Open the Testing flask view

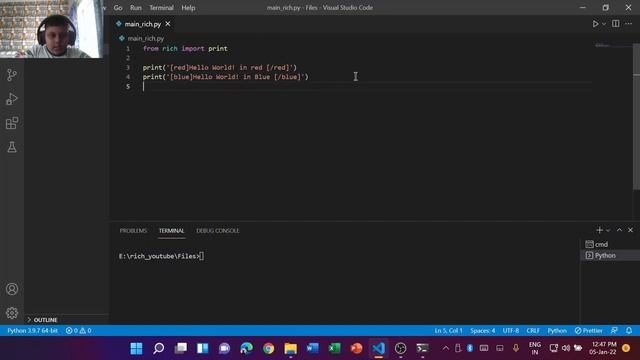pyautogui.click(x=12, y=147)
